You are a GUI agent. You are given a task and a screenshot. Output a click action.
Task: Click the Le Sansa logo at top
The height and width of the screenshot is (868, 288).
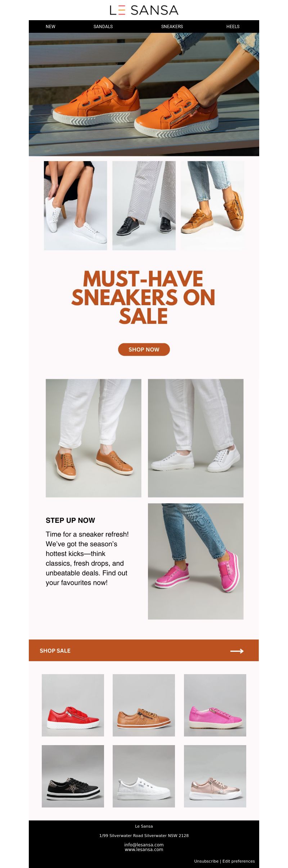[144, 10]
